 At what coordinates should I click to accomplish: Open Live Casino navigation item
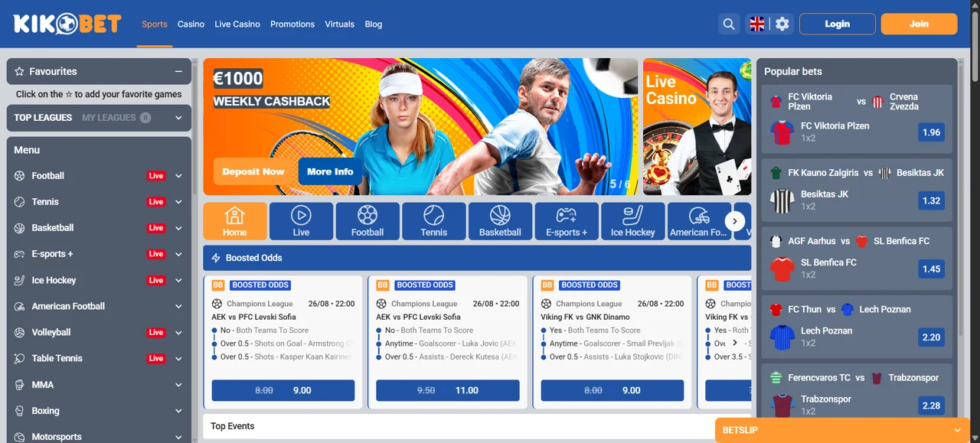[237, 24]
